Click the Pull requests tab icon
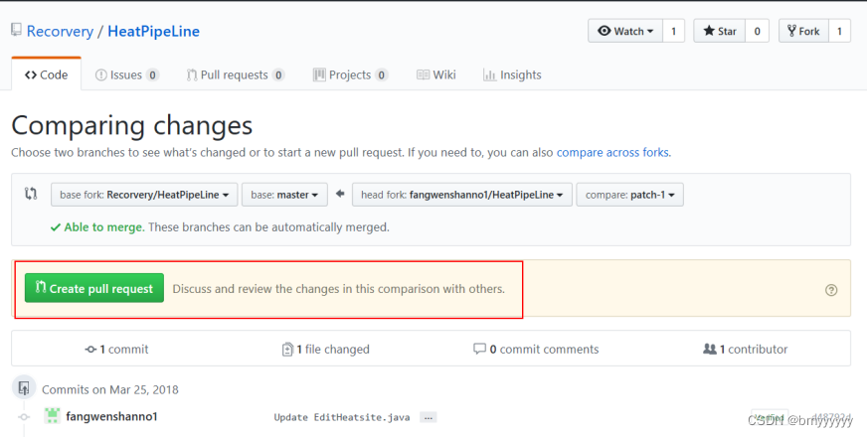 click(x=192, y=74)
